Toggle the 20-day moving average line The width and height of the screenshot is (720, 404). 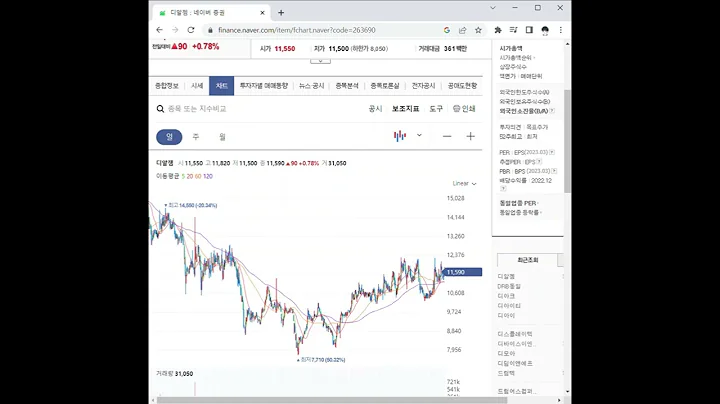tap(190, 176)
